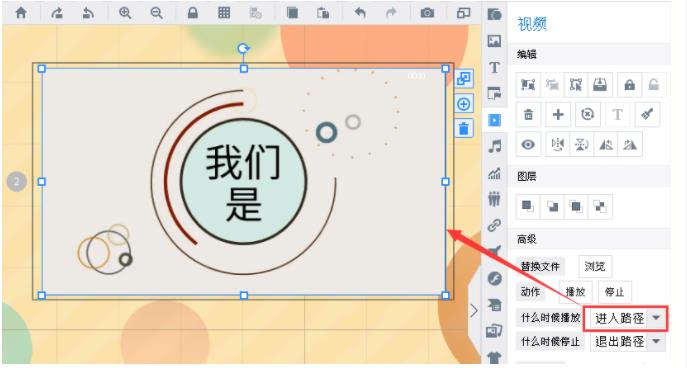
Task: Open the photo album icon in sidebar
Action: pyautogui.click(x=494, y=331)
